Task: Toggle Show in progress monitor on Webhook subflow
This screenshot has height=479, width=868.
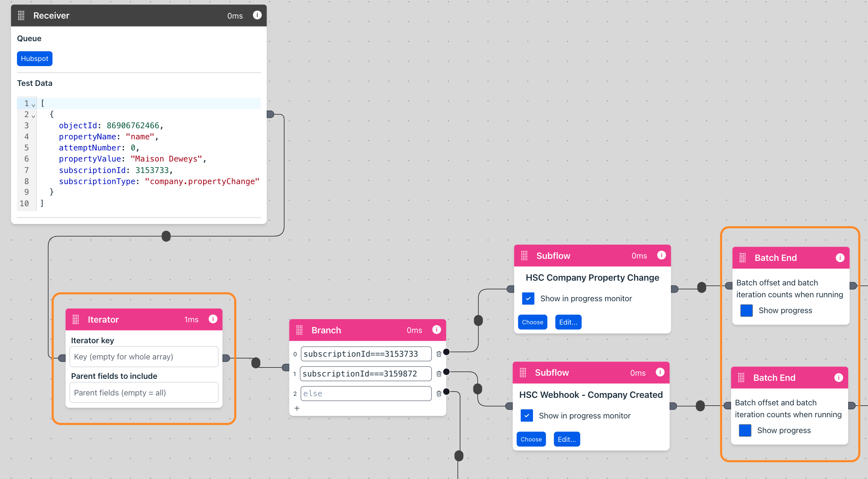Action: (x=527, y=416)
